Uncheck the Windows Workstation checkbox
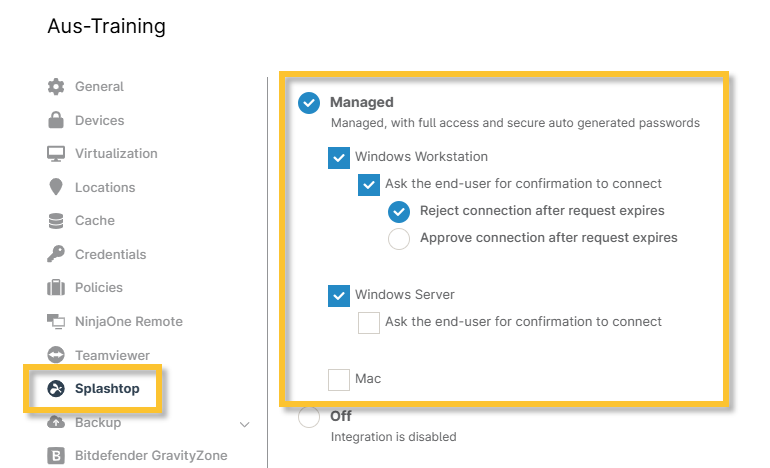770x468 pixels. coord(339,158)
